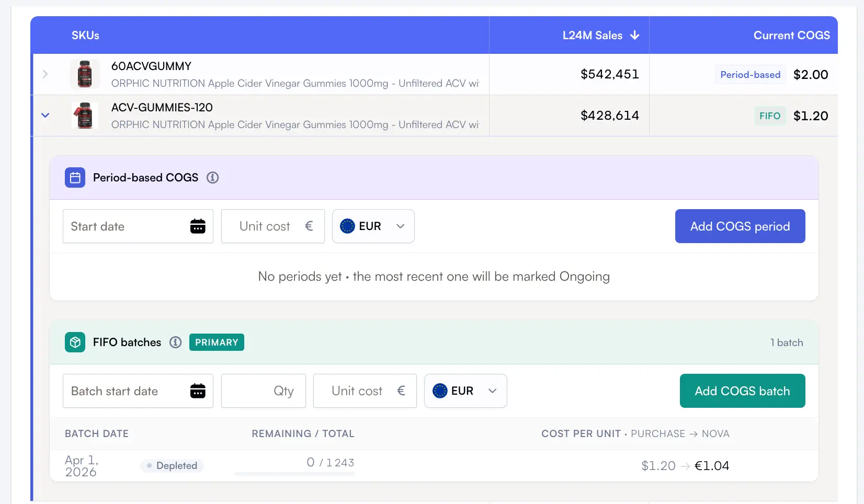864x504 pixels.
Task: Focus the batch Unit cost input field
Action: click(365, 391)
